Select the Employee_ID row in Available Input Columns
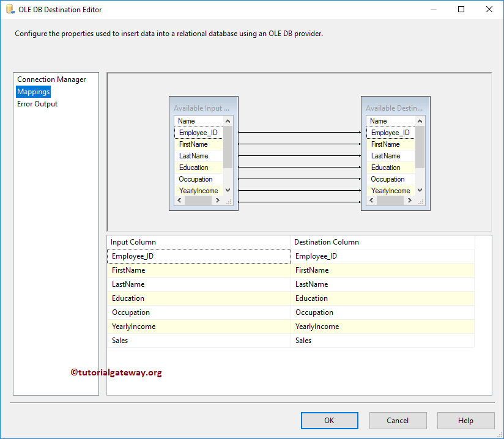Image resolution: width=504 pixels, height=439 pixels. click(196, 132)
